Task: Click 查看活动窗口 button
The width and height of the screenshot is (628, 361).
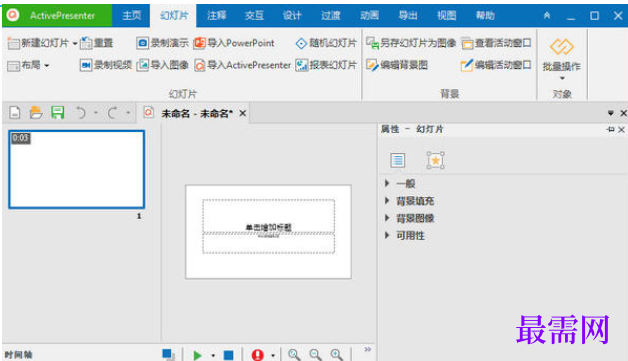Action: coord(496,43)
